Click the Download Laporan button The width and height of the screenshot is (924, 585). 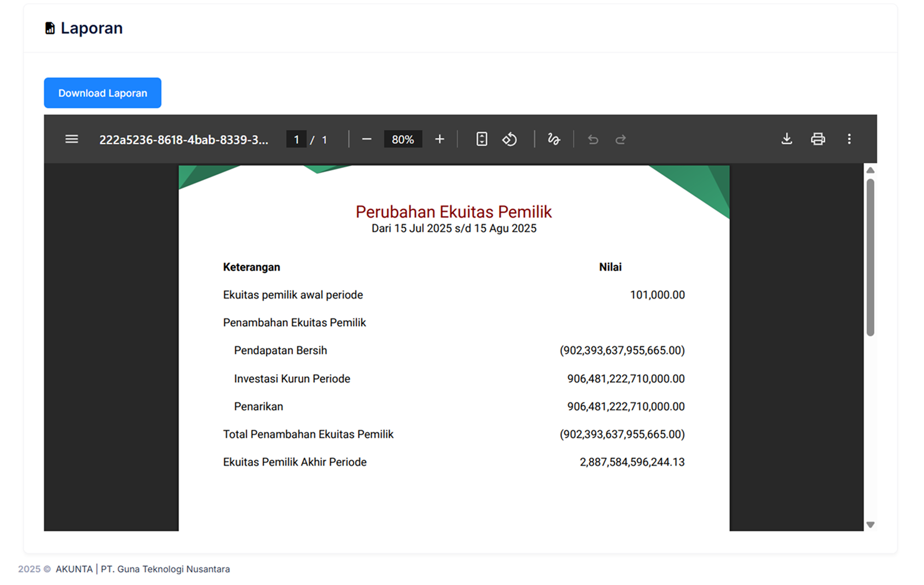[102, 93]
